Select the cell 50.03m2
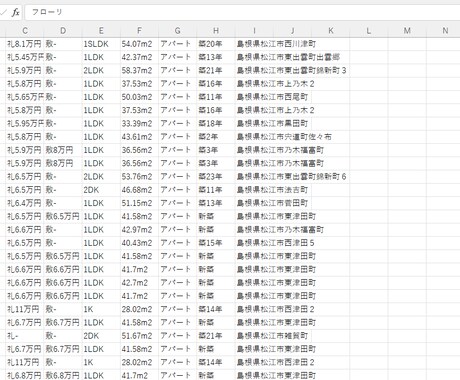This screenshot has height=380, width=460. 139,97
